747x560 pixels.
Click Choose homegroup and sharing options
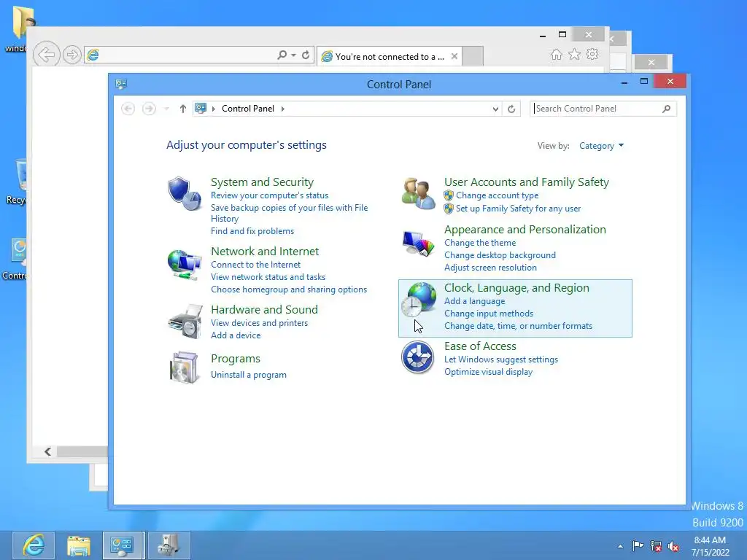click(x=289, y=289)
